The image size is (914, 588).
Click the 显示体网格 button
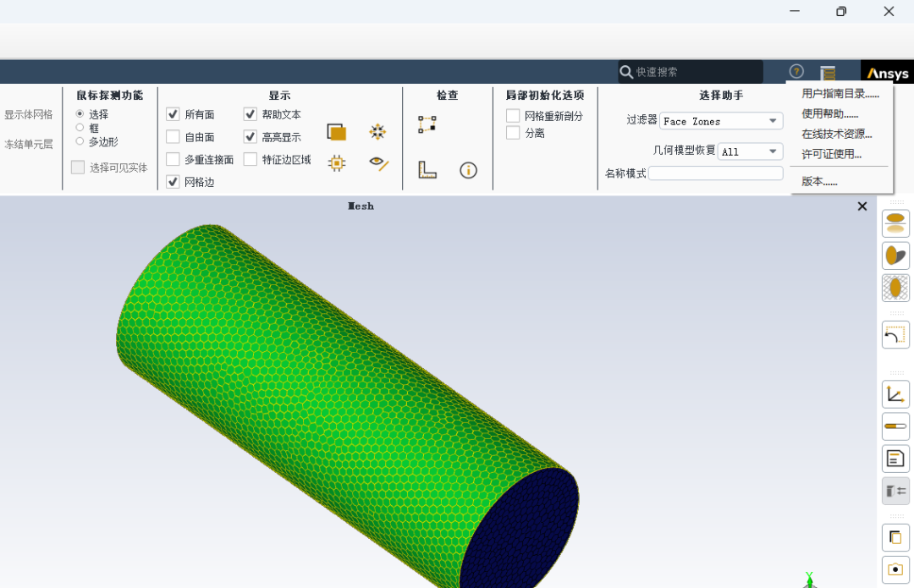tap(29, 115)
